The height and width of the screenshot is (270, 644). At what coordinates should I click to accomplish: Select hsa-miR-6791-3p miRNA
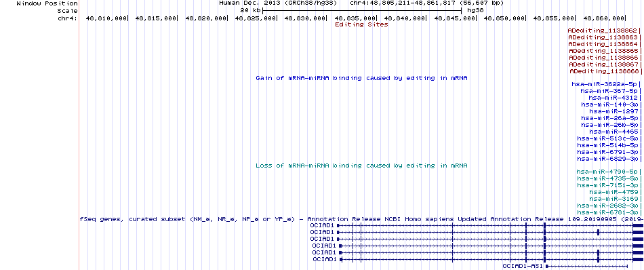click(607, 152)
